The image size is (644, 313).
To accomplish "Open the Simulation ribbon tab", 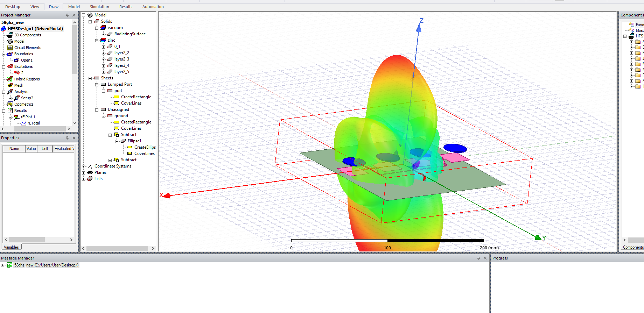I will 99,7.
